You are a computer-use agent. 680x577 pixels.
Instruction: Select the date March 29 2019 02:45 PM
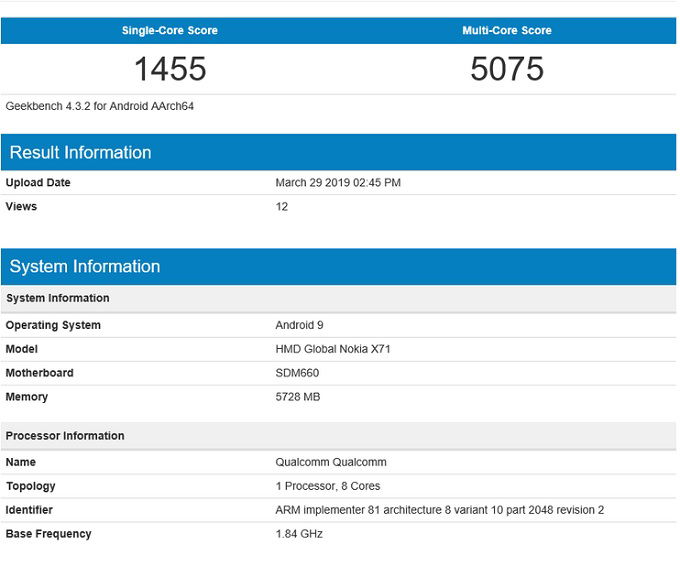point(338,183)
